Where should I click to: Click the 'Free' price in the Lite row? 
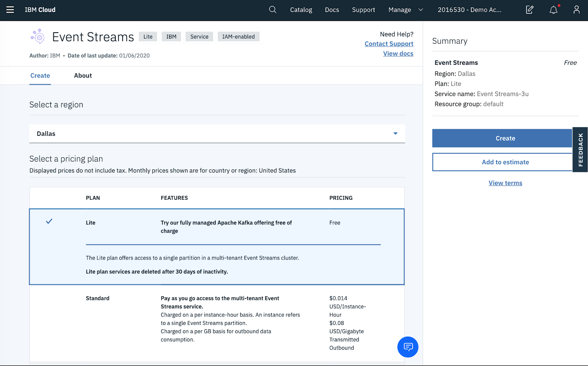coord(335,223)
